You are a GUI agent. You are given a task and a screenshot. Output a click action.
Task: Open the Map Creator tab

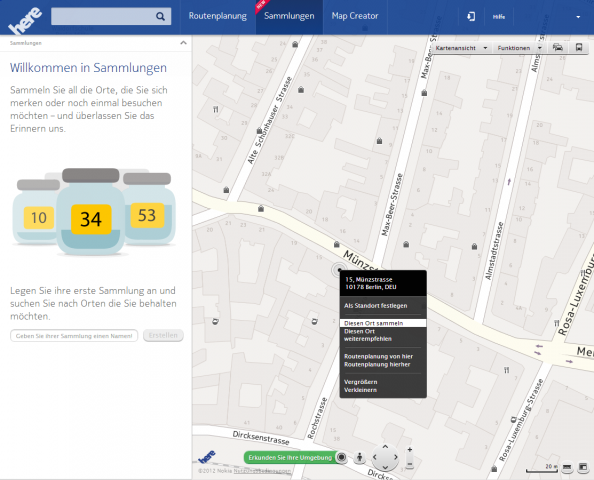(355, 16)
